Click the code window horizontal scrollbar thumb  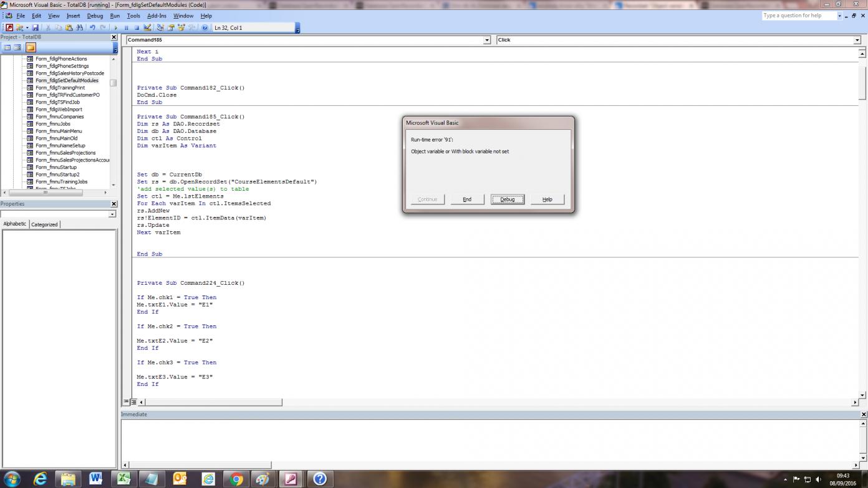213,402
